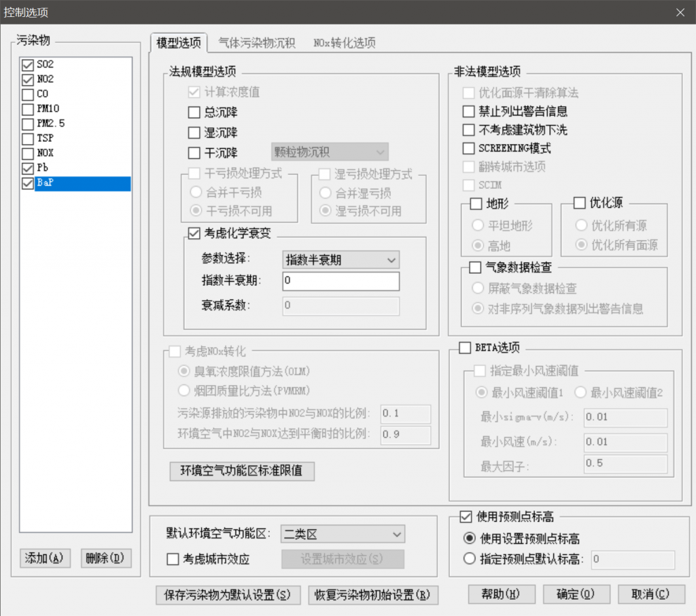The width and height of the screenshot is (696, 616).
Task: Tick the 总沉降 checkbox
Action: click(x=194, y=112)
